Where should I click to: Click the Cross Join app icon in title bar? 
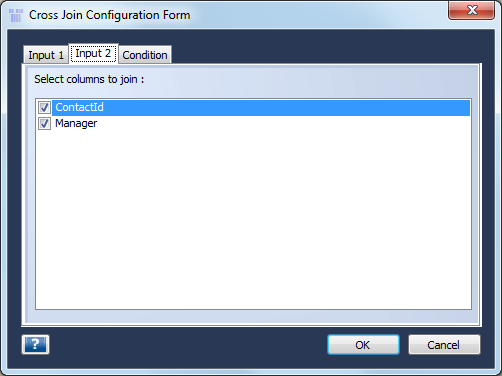(x=16, y=15)
